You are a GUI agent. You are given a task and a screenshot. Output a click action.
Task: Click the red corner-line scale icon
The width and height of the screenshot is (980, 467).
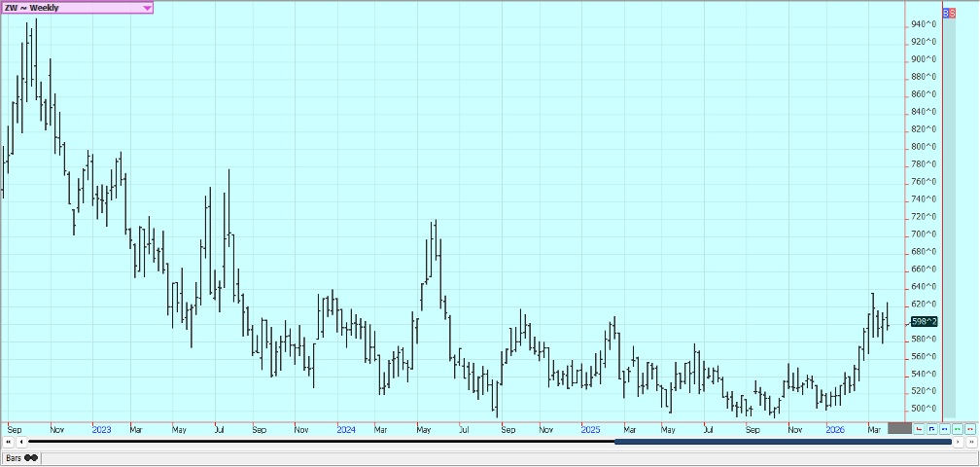919,428
